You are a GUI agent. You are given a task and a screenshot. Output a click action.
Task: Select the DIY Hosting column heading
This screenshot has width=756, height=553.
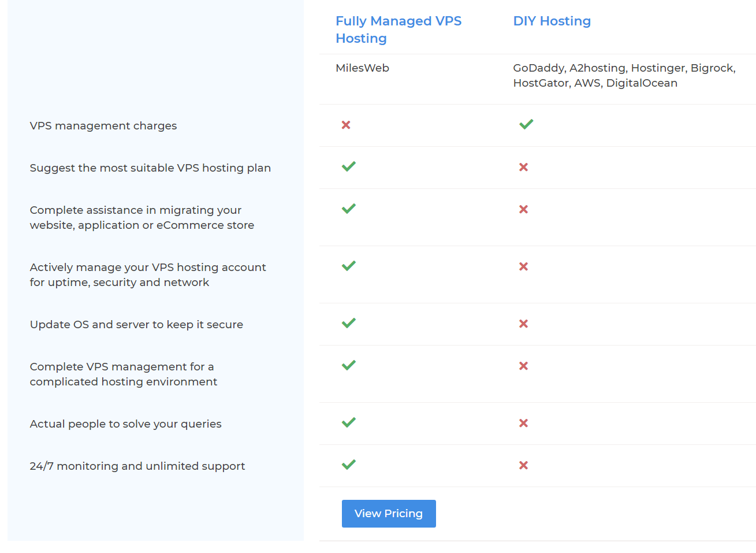552,21
